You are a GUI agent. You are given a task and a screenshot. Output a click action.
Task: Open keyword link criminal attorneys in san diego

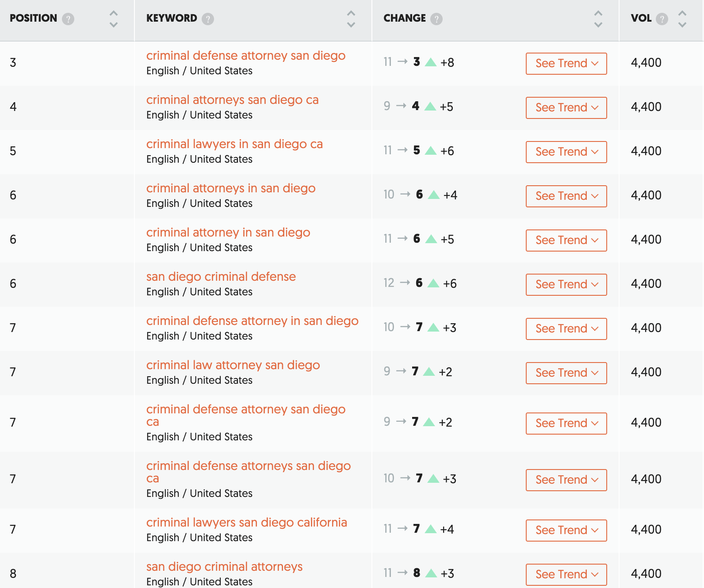[x=231, y=188]
